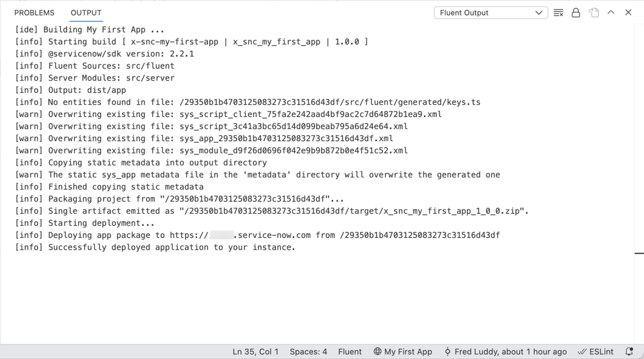Click 'Finished copying static metadata' line
The height and width of the screenshot is (359, 644).
pyautogui.click(x=109, y=187)
